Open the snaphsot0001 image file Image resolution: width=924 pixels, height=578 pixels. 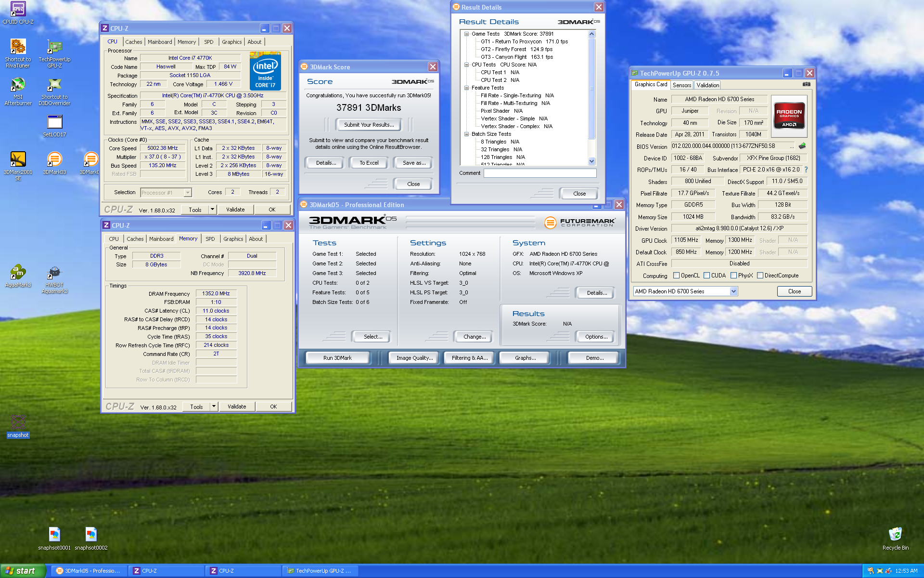tap(54, 538)
